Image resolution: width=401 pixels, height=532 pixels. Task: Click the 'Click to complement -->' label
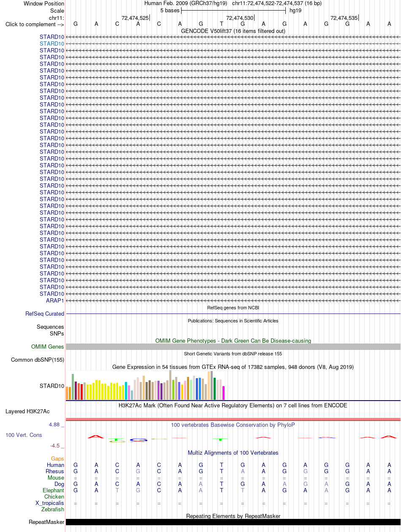coord(35,24)
